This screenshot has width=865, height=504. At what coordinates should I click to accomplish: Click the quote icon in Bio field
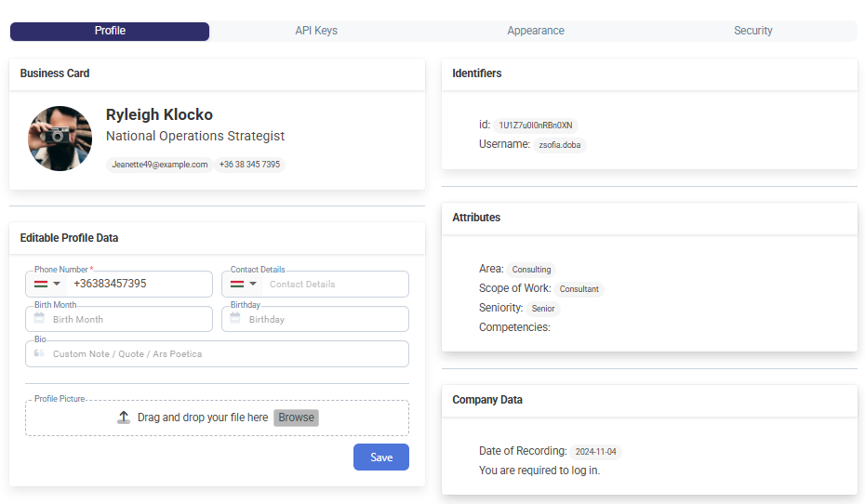(39, 354)
